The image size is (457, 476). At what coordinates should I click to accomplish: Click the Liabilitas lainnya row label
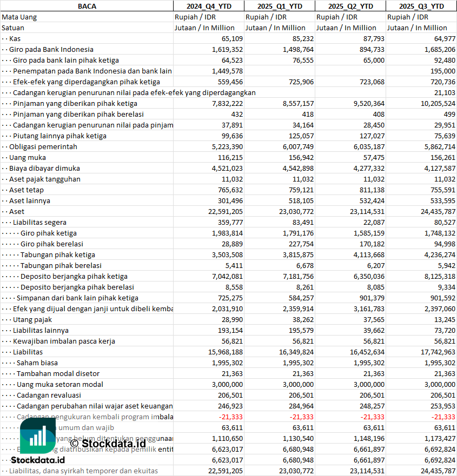pyautogui.click(x=41, y=330)
